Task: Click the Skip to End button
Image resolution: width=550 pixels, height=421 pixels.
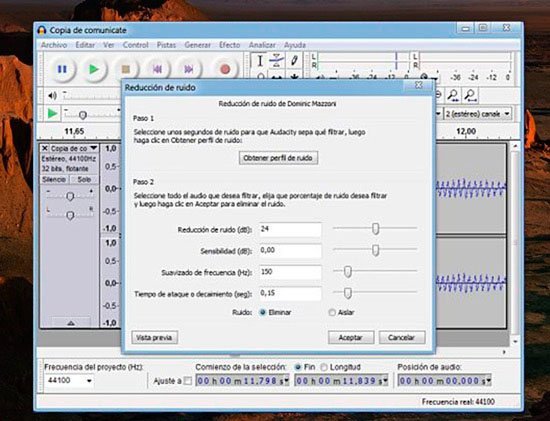Action: [189, 69]
